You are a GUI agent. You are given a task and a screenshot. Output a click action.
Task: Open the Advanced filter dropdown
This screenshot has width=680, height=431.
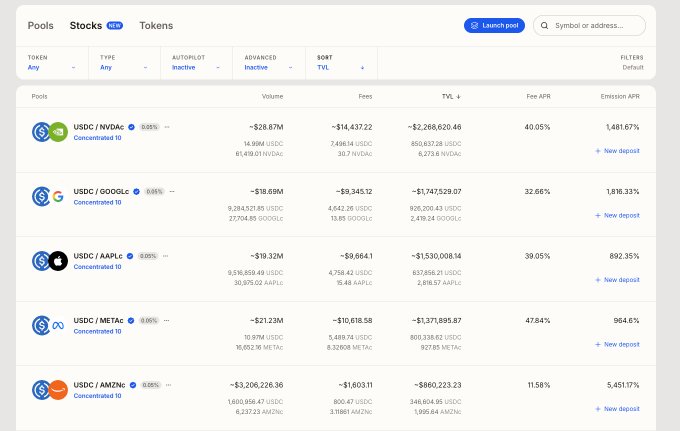tap(269, 63)
